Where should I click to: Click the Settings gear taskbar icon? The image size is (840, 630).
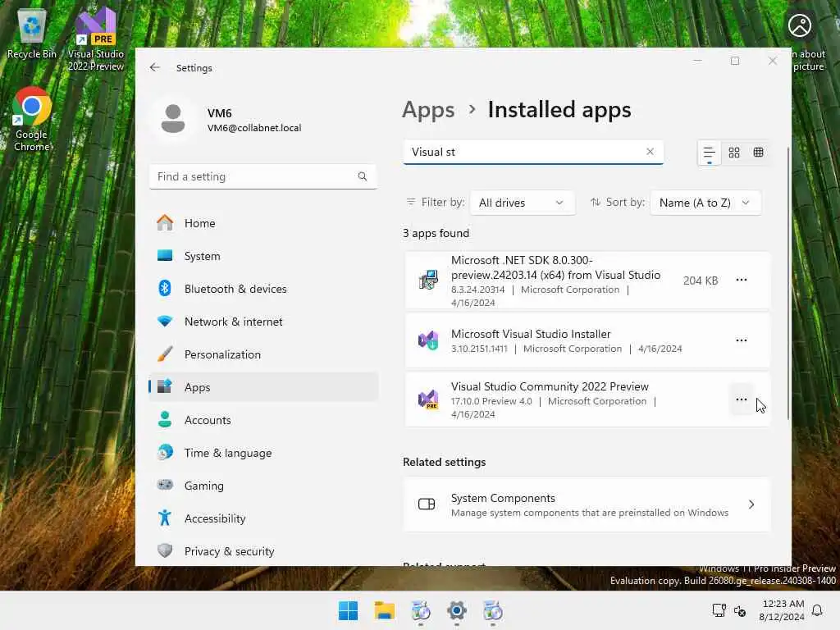point(456,610)
